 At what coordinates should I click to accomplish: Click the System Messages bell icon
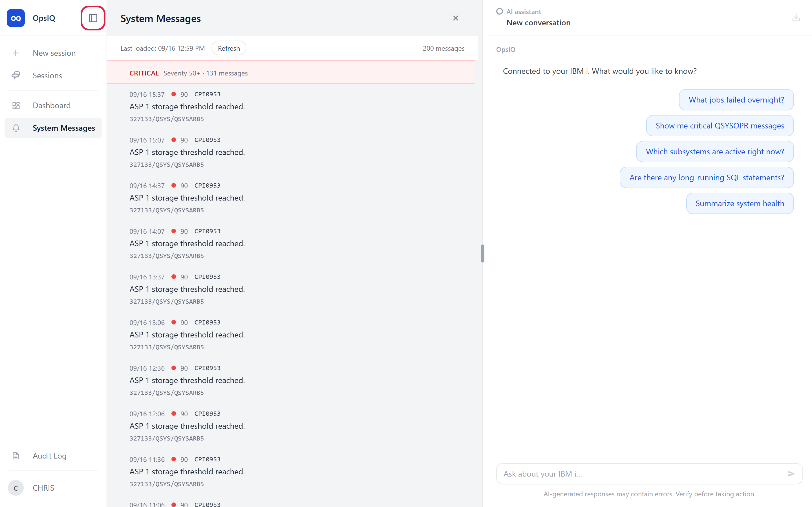tap(16, 128)
